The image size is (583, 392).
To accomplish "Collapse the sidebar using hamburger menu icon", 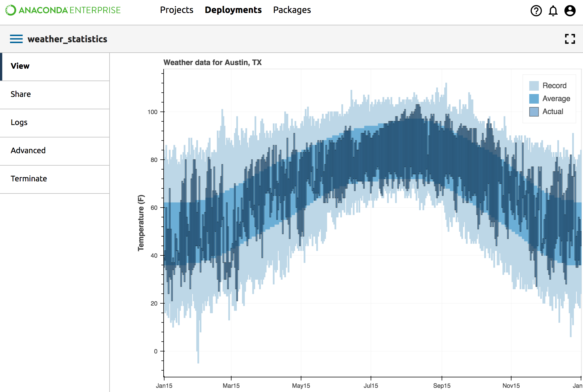I will (16, 39).
